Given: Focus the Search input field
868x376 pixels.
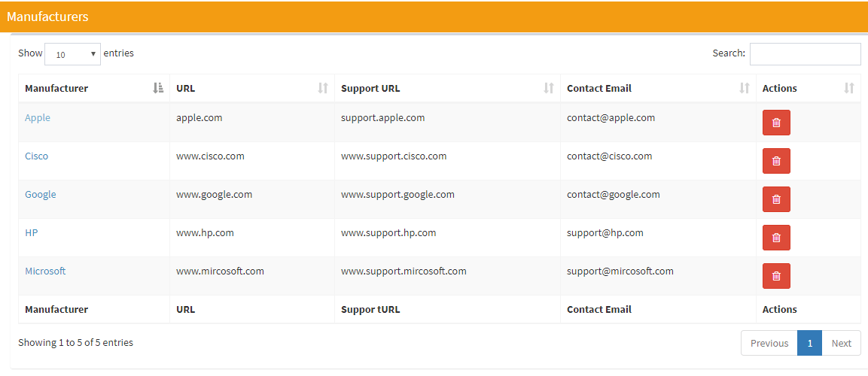Looking at the screenshot, I should coord(805,53).
